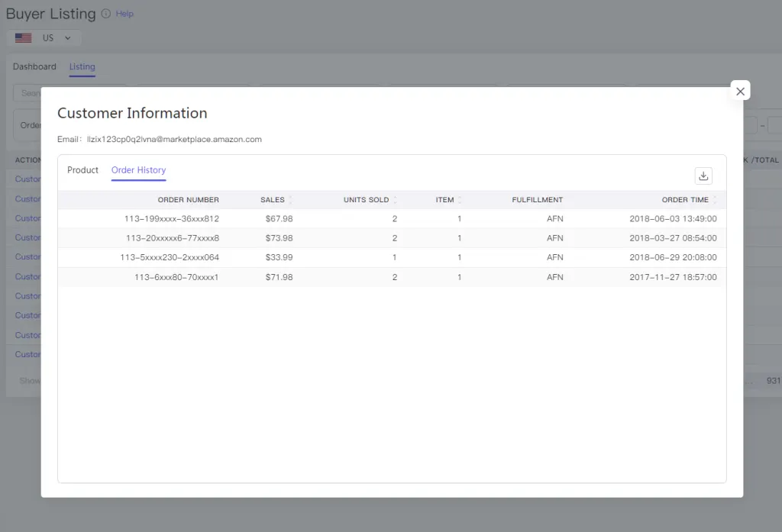Sort by Units Sold column arrows
Viewport: 782px width, 532px height.
point(395,200)
